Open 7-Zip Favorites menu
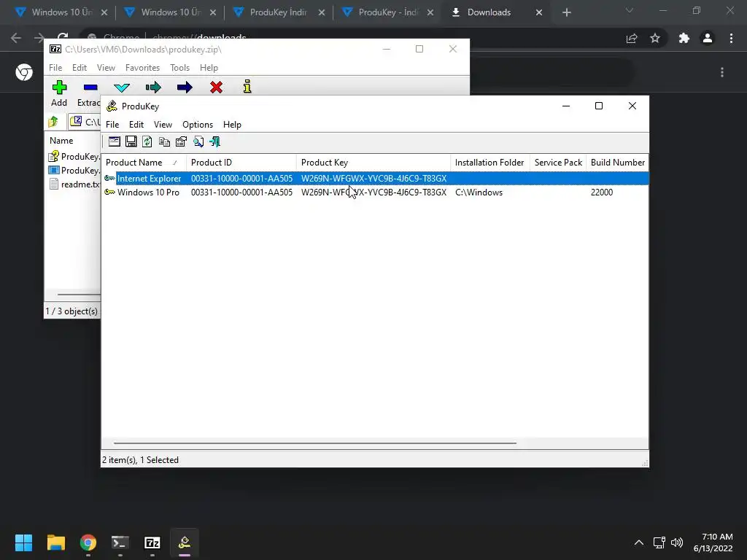Image resolution: width=747 pixels, height=560 pixels. click(142, 68)
